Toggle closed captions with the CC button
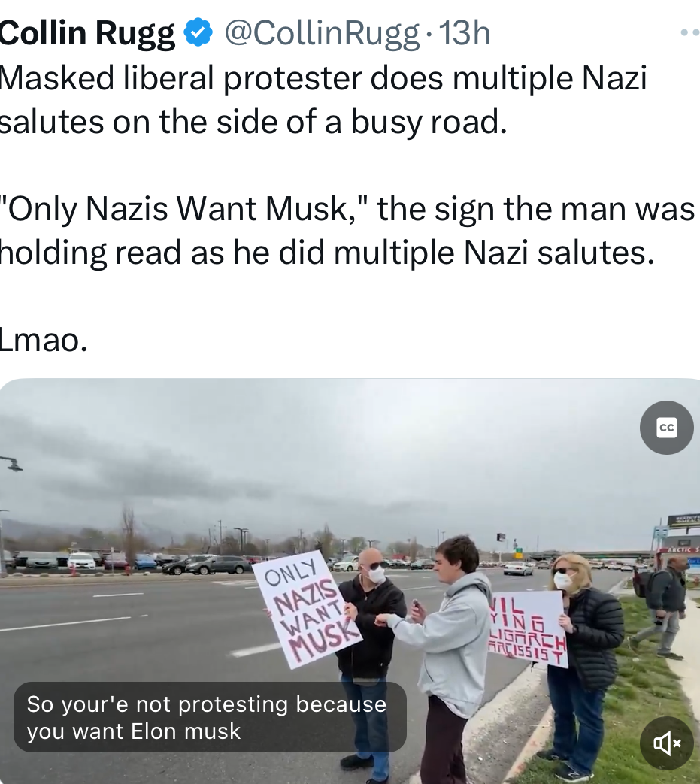700x784 pixels. click(x=666, y=428)
